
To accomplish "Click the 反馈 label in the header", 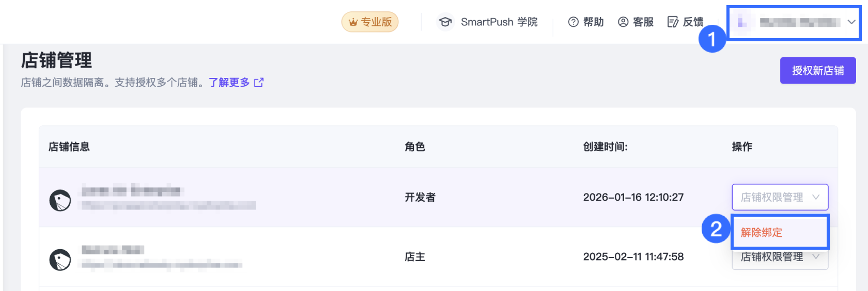I will point(693,22).
